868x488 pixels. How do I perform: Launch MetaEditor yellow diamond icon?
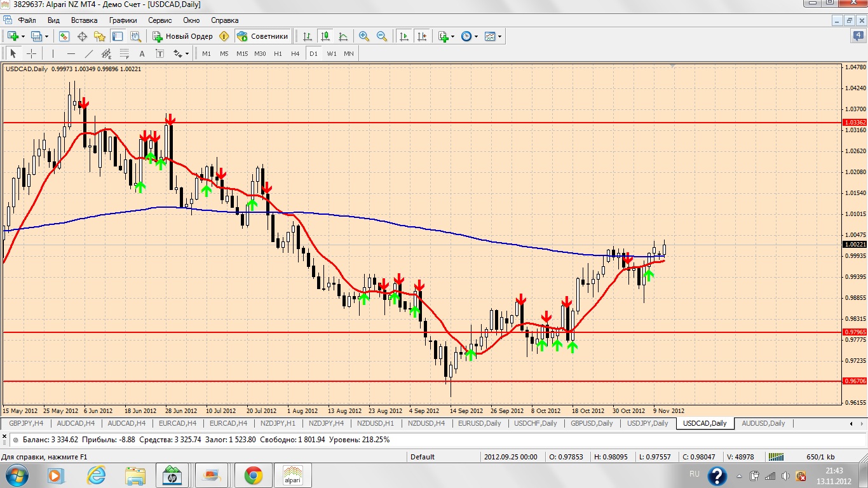(224, 36)
